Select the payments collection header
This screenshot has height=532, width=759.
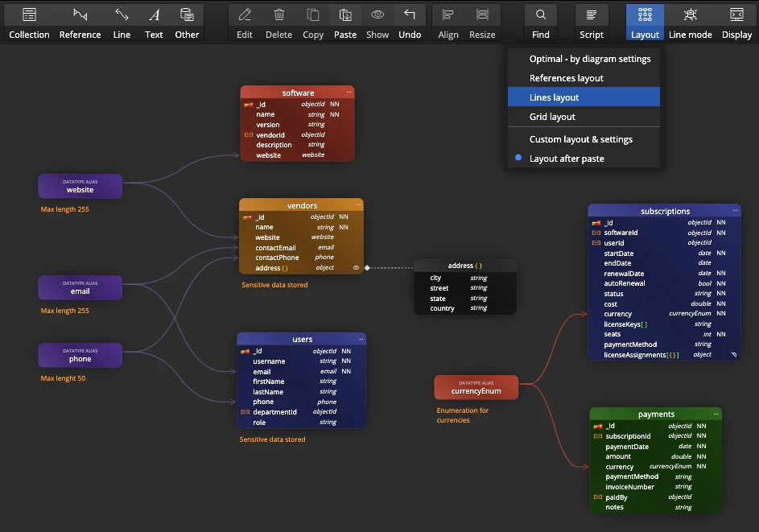coord(656,414)
